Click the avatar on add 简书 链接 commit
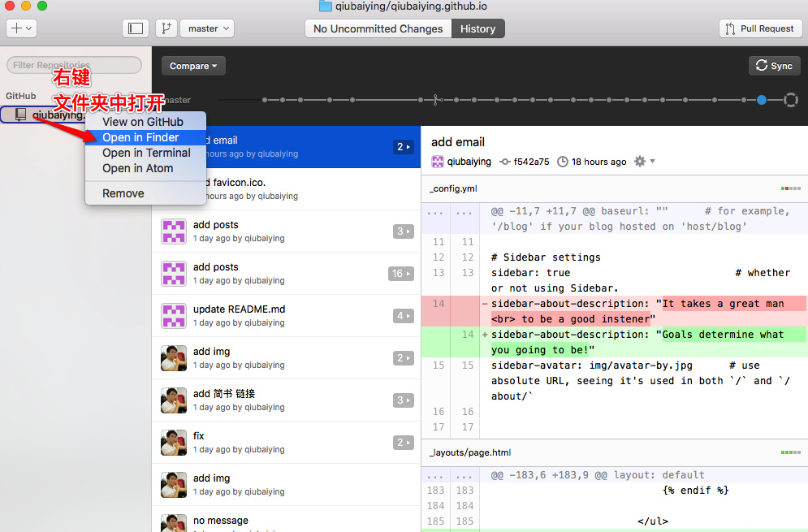808x532 pixels. [x=174, y=400]
